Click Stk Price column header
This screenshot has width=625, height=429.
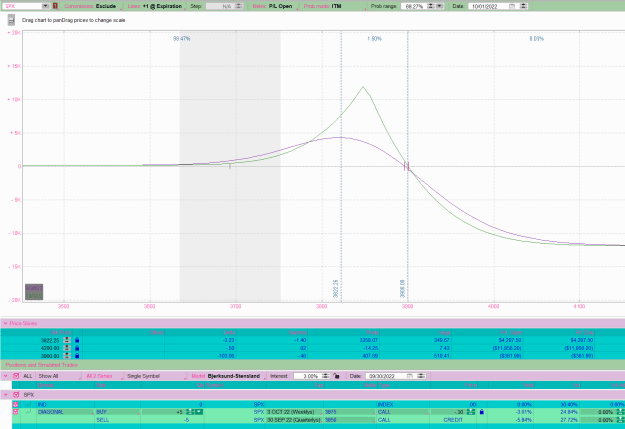[60, 333]
